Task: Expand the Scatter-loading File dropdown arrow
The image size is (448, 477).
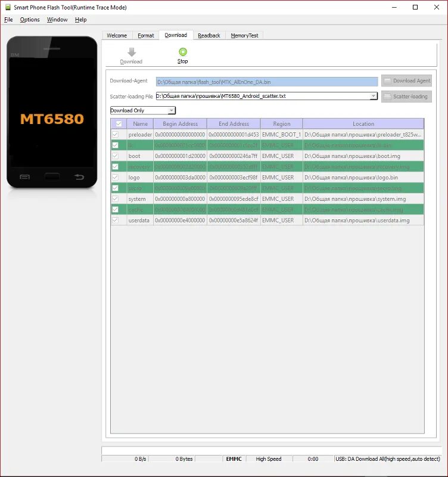Action: tap(374, 96)
